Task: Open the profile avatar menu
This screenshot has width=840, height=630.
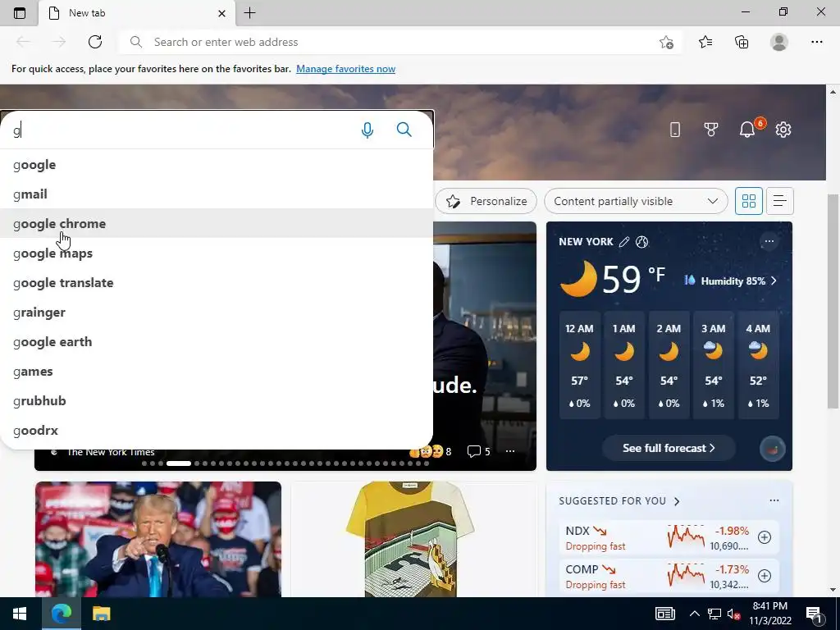Action: (779, 42)
